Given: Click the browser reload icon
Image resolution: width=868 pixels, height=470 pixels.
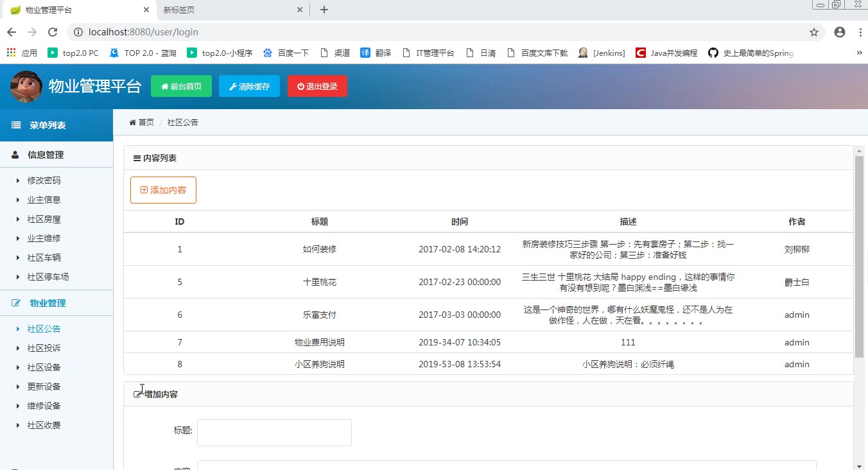Looking at the screenshot, I should click(x=53, y=32).
